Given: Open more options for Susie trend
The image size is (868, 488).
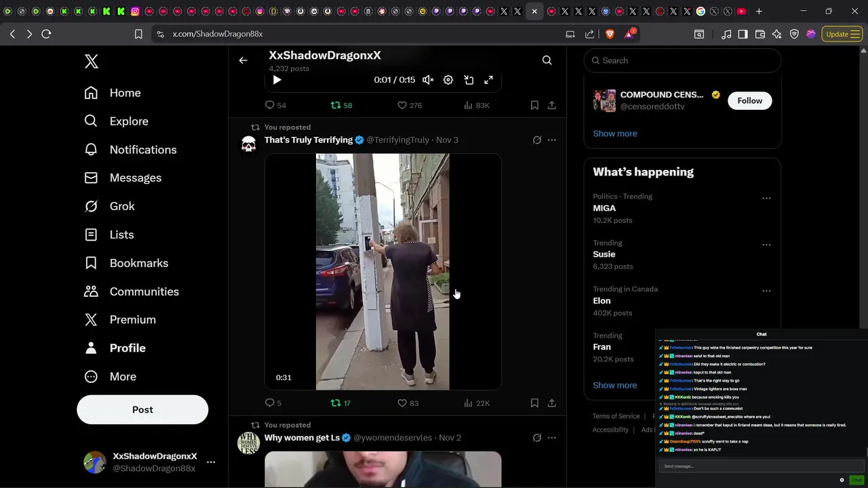Looking at the screenshot, I should point(766,245).
